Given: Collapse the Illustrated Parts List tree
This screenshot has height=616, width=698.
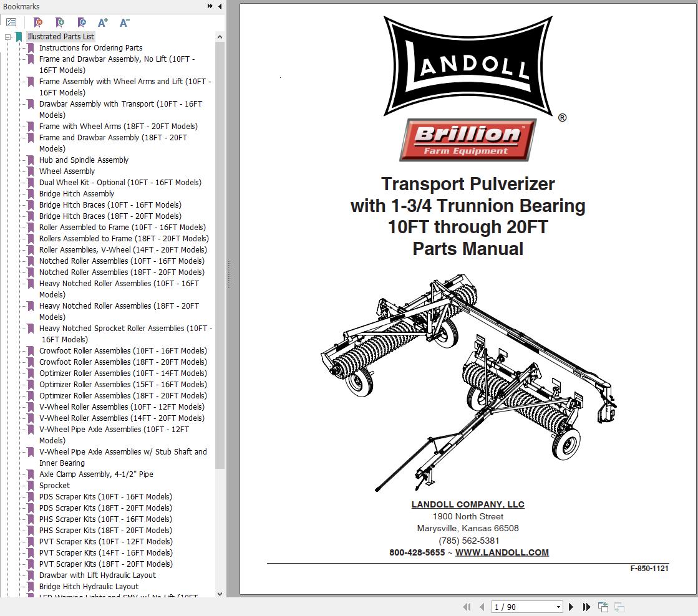Looking at the screenshot, I should (7, 36).
